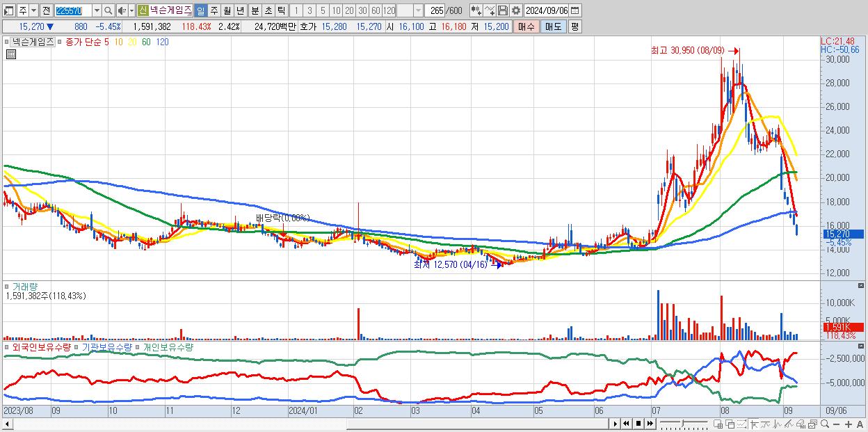Click the 종가 단순 5 moving-average legend
Image resolution: width=868 pixels, height=432 pixels.
tap(87, 42)
